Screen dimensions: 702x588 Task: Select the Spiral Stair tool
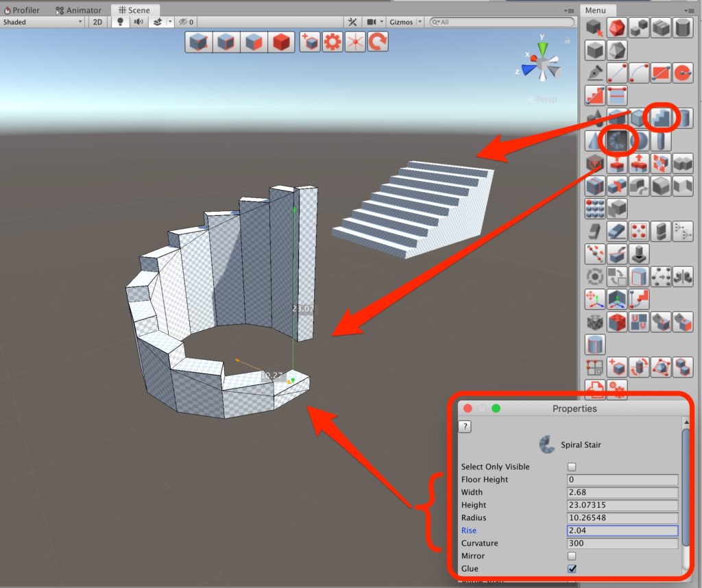click(618, 140)
